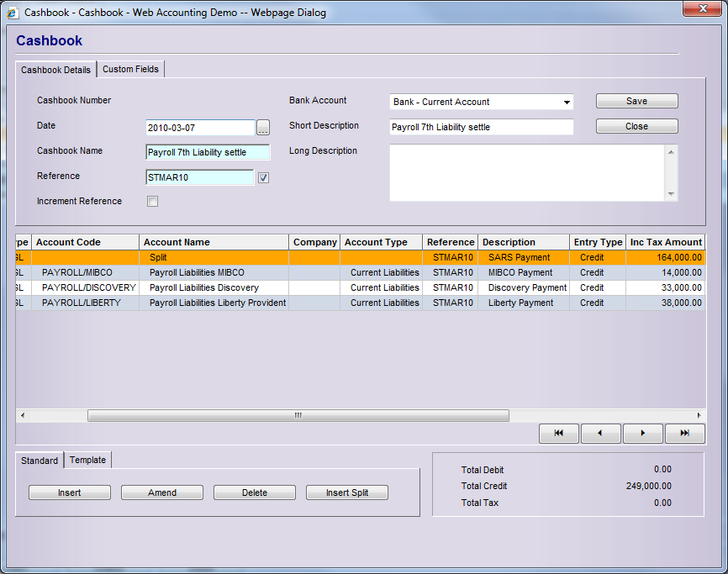Image resolution: width=728 pixels, height=574 pixels.
Task: Uncheck the checkbox beside Reference field
Action: click(x=263, y=178)
